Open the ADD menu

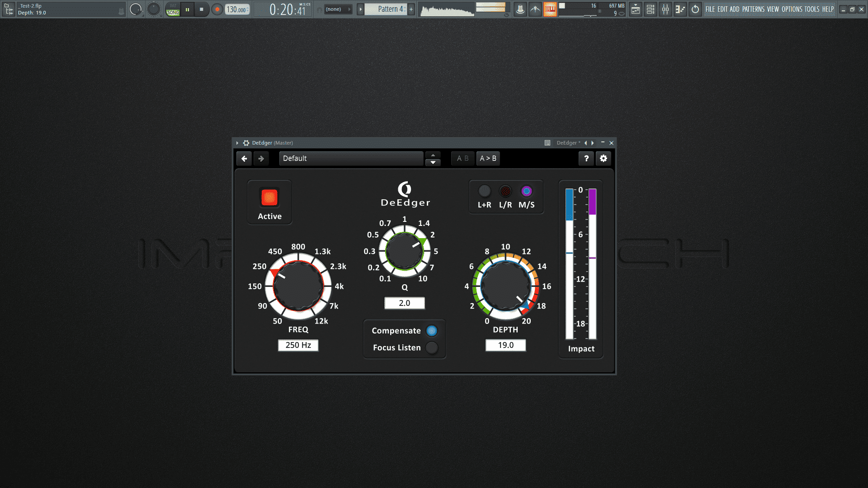point(735,9)
